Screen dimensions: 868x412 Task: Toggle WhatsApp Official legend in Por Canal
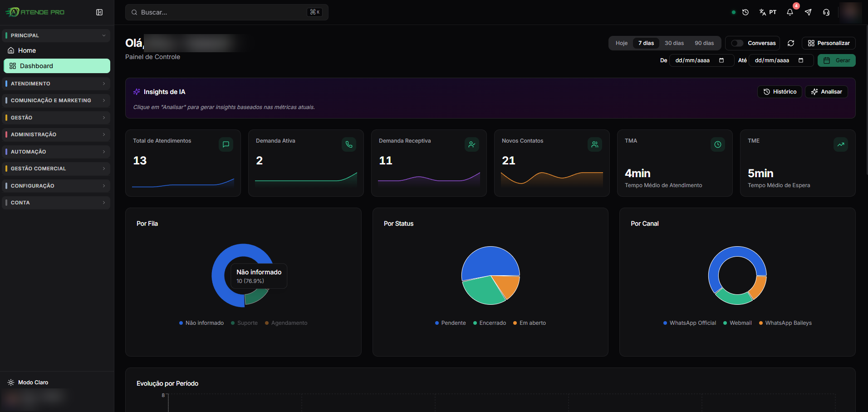pyautogui.click(x=690, y=323)
